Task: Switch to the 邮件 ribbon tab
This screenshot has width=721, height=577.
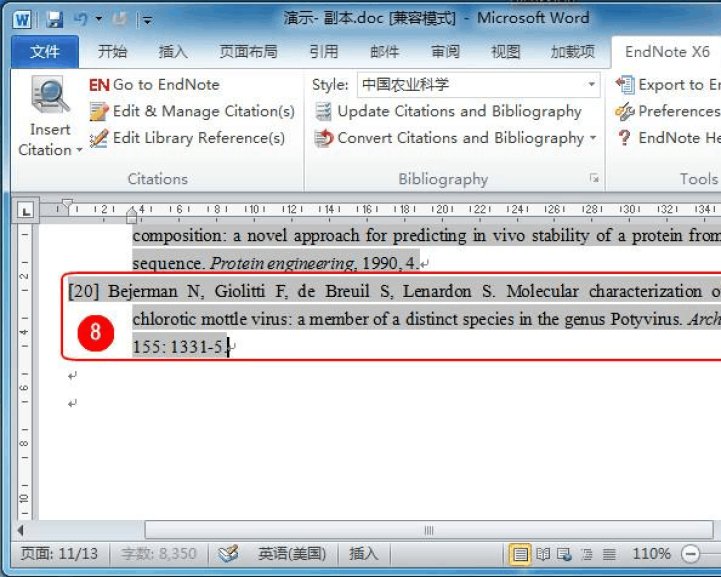Action: (384, 51)
